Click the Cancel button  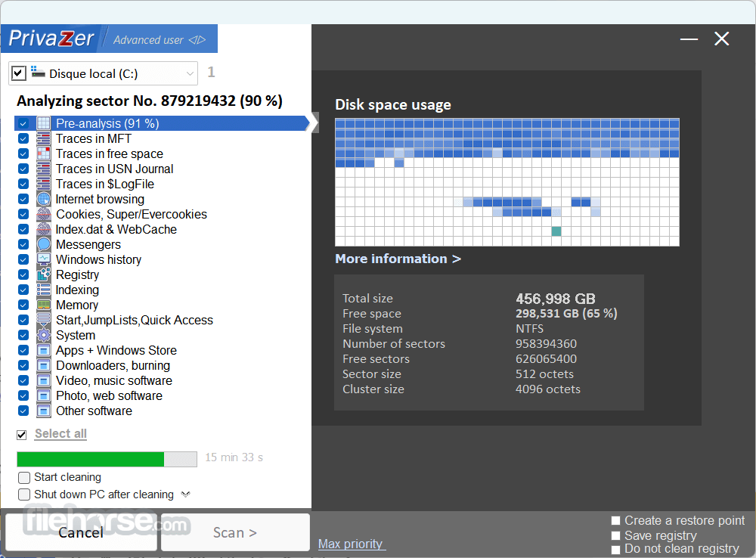click(x=81, y=532)
